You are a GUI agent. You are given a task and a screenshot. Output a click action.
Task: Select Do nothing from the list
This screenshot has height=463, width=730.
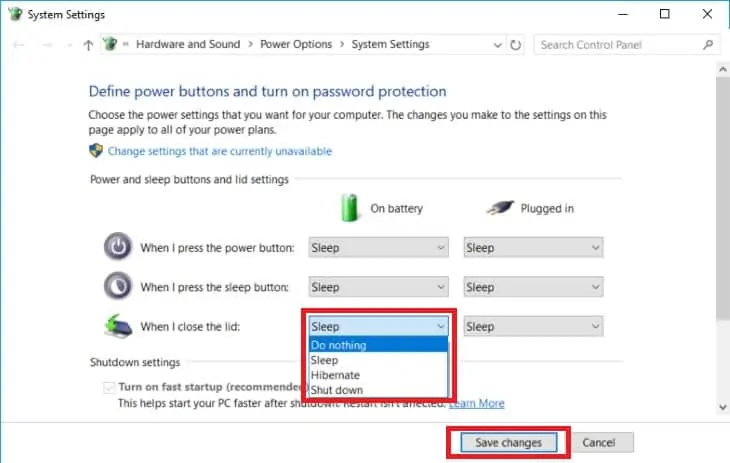pos(378,345)
